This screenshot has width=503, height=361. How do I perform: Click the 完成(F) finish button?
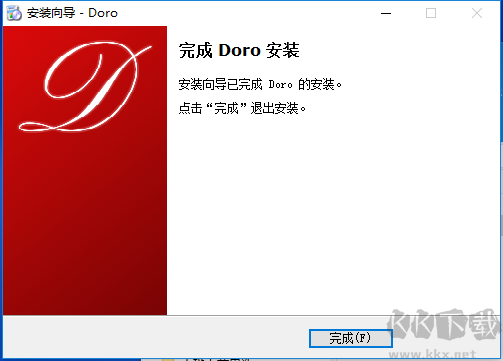coord(351,338)
